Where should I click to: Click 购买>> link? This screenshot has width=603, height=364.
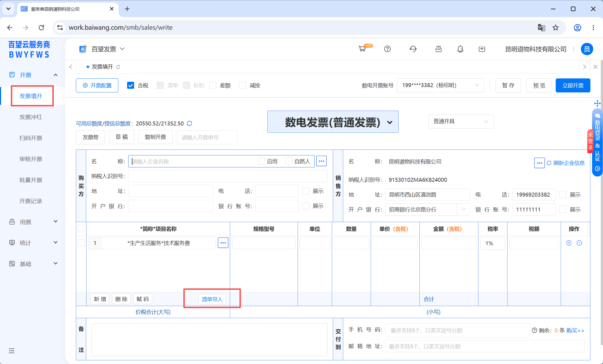[575, 330]
